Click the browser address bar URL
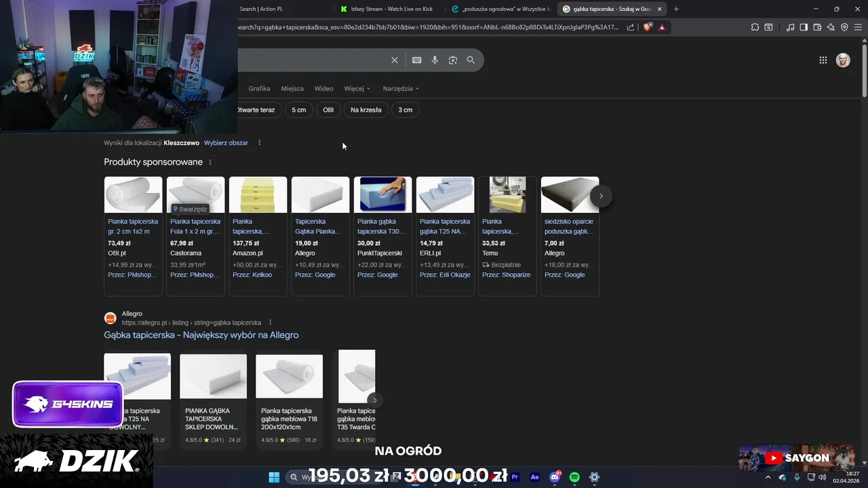Viewport: 868px width, 488px height. click(x=427, y=27)
